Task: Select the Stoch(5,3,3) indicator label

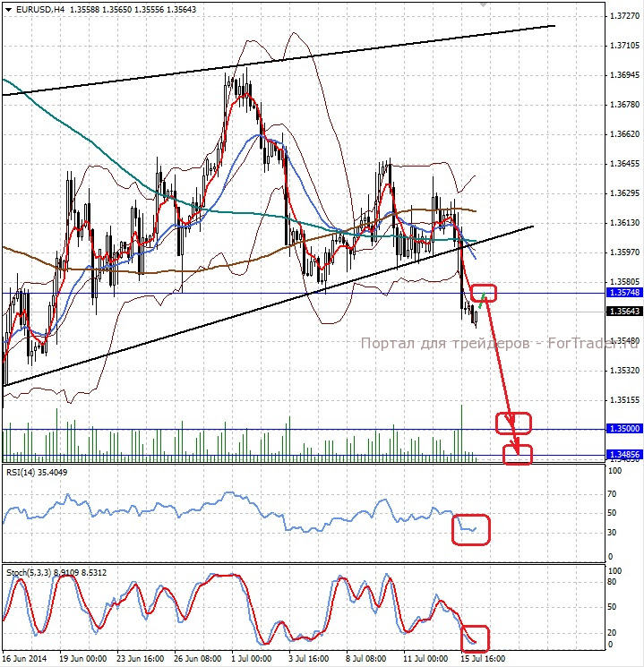Action: [x=56, y=573]
